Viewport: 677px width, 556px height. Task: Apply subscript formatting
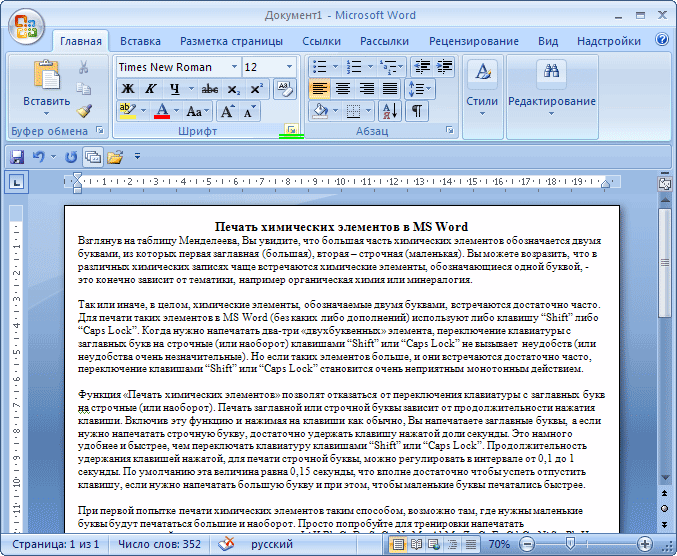pos(233,89)
